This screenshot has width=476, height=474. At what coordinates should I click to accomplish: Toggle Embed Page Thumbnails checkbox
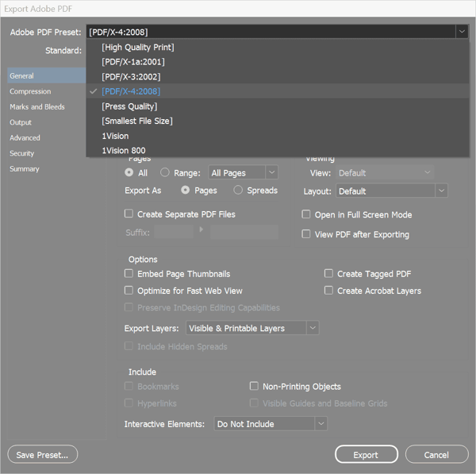coord(129,273)
